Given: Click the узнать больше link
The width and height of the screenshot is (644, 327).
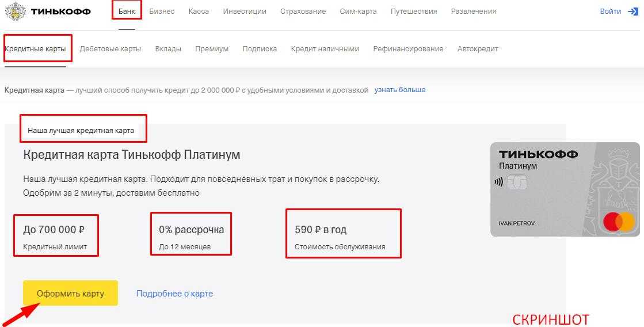Looking at the screenshot, I should [400, 90].
